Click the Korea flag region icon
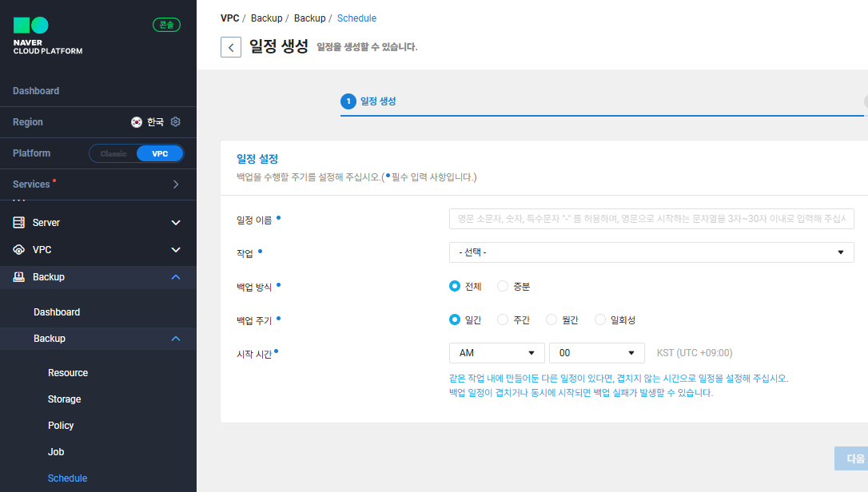 point(136,121)
